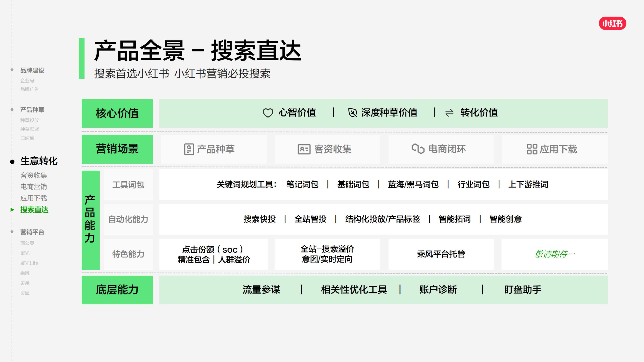
Task: Click 心智价值 text
Action: [x=297, y=113]
